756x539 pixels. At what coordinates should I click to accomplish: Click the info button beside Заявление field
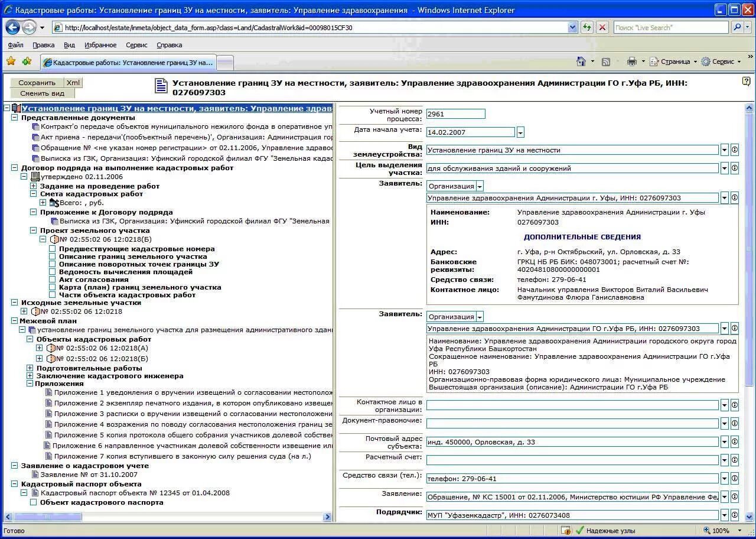coord(735,496)
